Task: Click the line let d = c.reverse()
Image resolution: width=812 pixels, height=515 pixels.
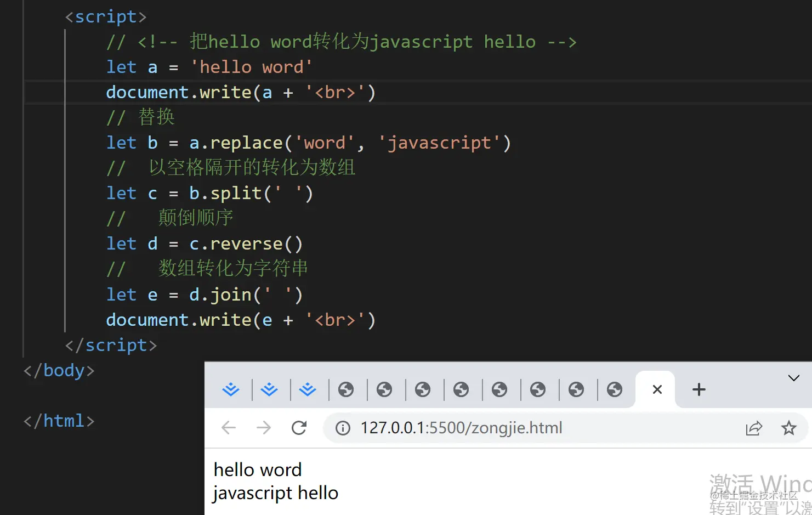Action: point(205,244)
